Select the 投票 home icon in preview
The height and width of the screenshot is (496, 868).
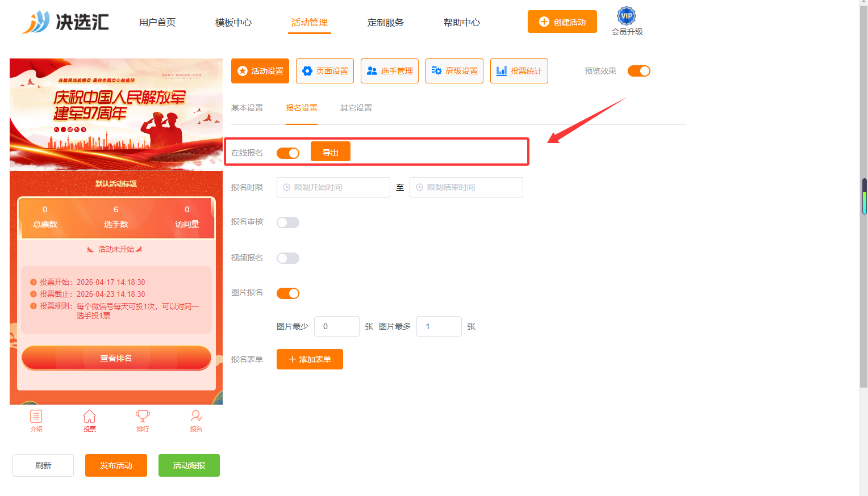[x=90, y=421]
